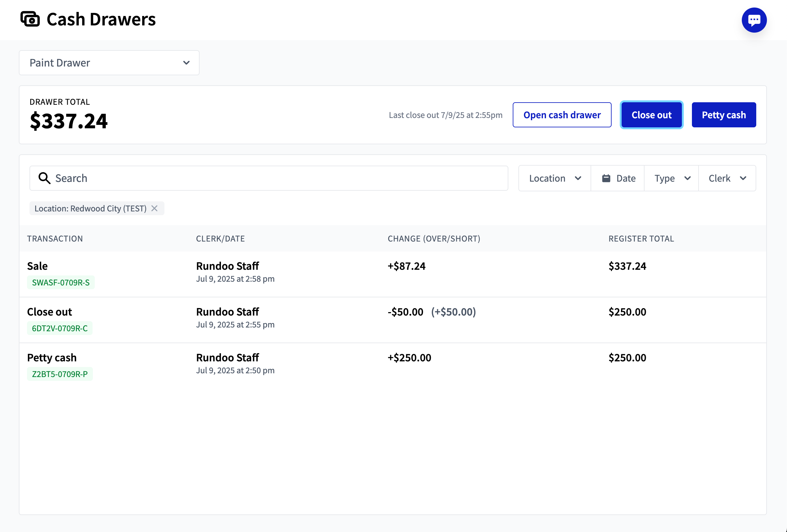Viewport: 787px width, 532px height.
Task: Open the Location filter dropdown
Action: (x=555, y=178)
